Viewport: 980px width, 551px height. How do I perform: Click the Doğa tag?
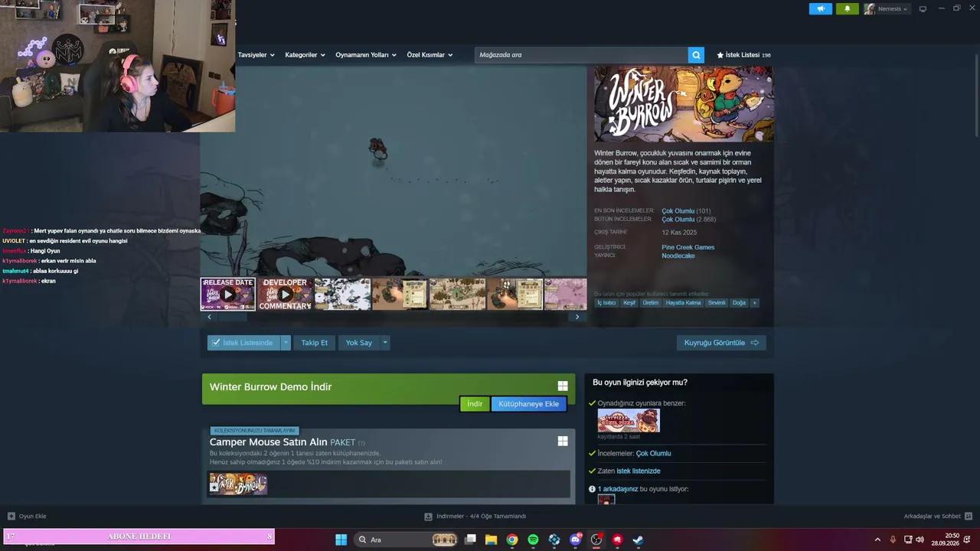click(739, 303)
